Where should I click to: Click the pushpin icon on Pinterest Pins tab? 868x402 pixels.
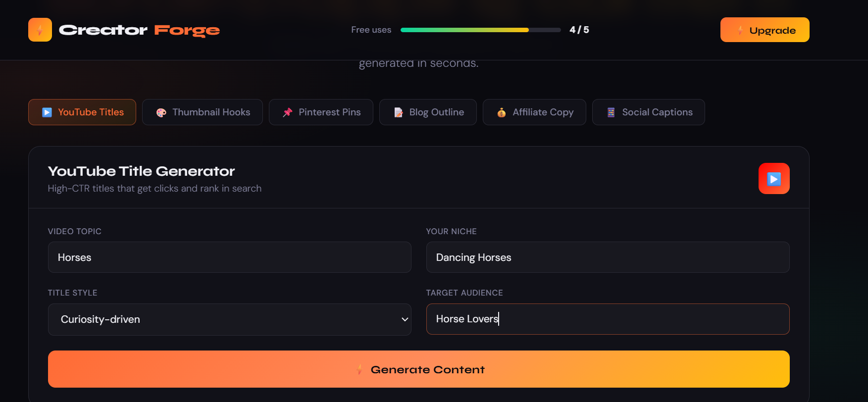pos(287,112)
